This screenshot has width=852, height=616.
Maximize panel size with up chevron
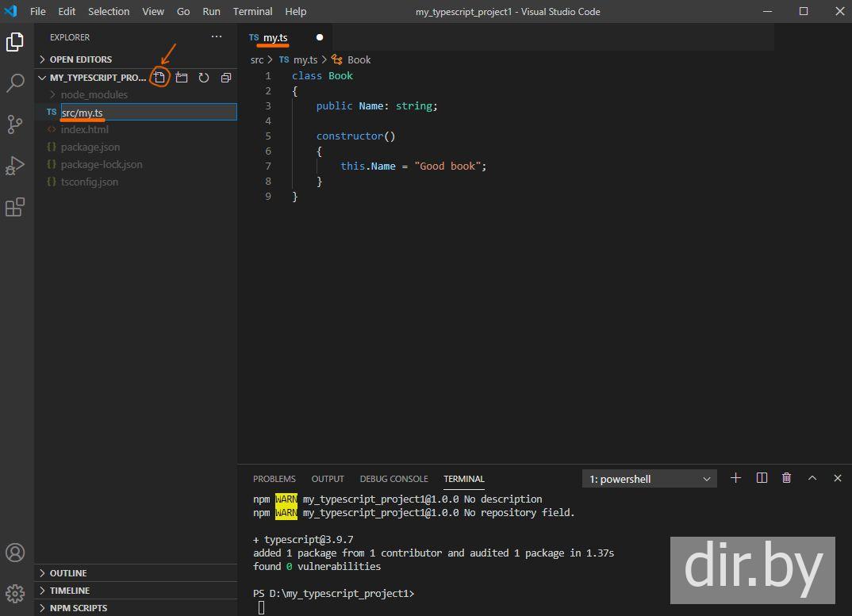point(812,478)
